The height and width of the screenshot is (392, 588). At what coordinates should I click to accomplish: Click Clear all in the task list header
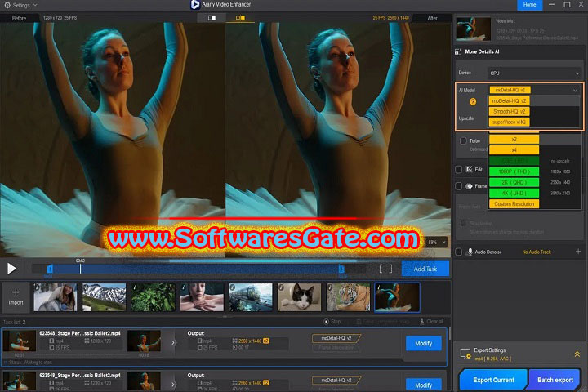click(x=431, y=322)
